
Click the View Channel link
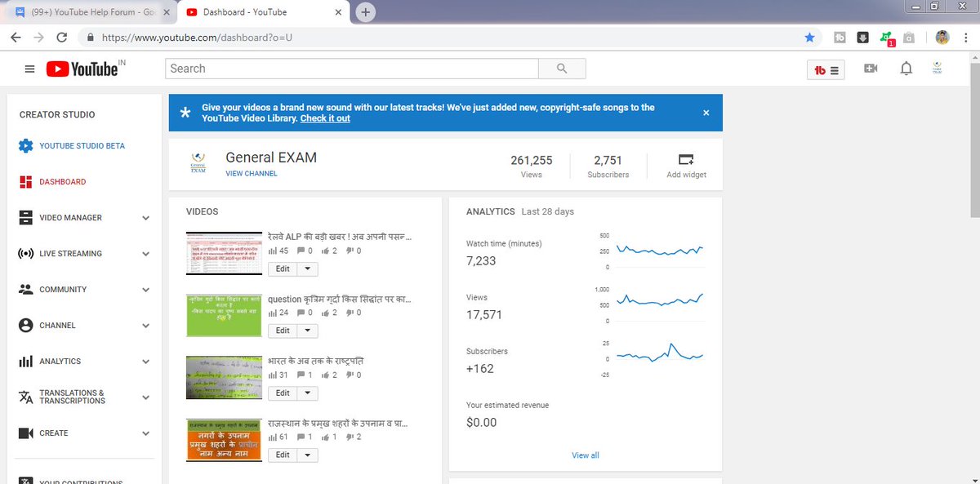[252, 174]
